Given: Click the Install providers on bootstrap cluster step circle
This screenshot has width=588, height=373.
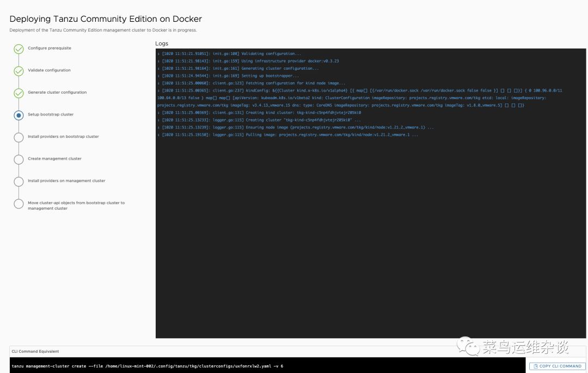Looking at the screenshot, I should point(19,138).
